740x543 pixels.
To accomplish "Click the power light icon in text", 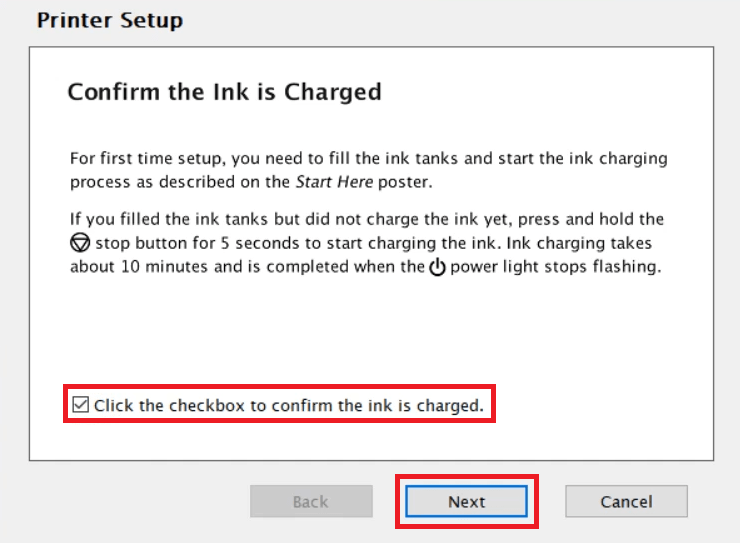I will [x=437, y=267].
